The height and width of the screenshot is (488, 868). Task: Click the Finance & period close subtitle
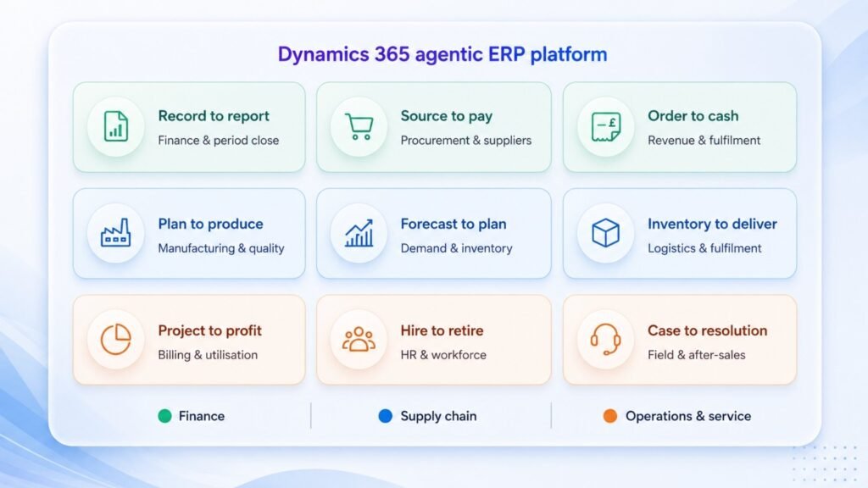(x=218, y=141)
